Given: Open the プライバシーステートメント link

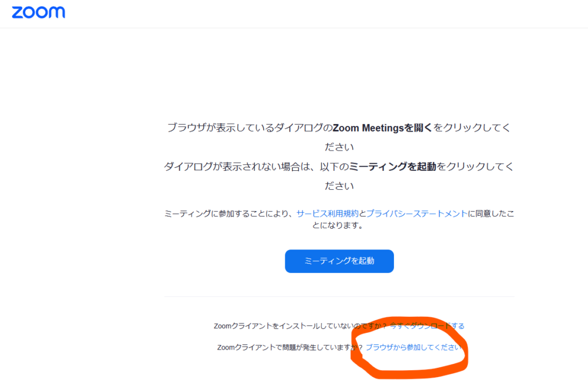Looking at the screenshot, I should [x=417, y=213].
